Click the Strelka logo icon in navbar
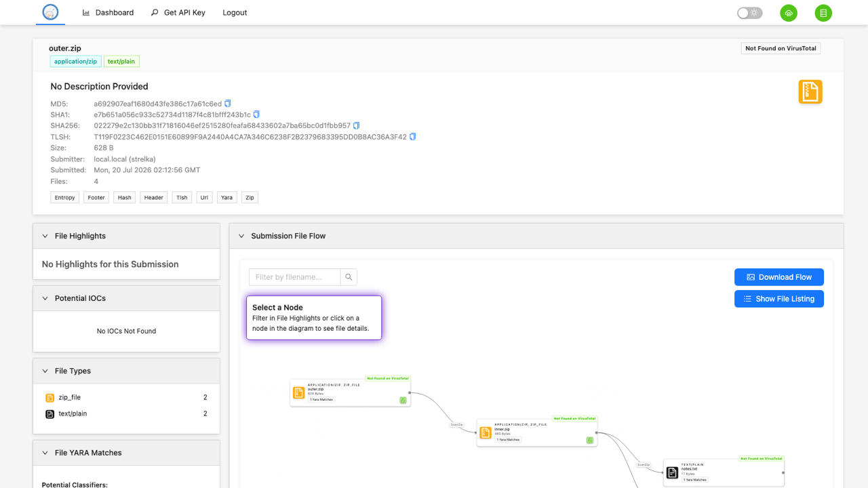868x488 pixels. click(x=50, y=12)
